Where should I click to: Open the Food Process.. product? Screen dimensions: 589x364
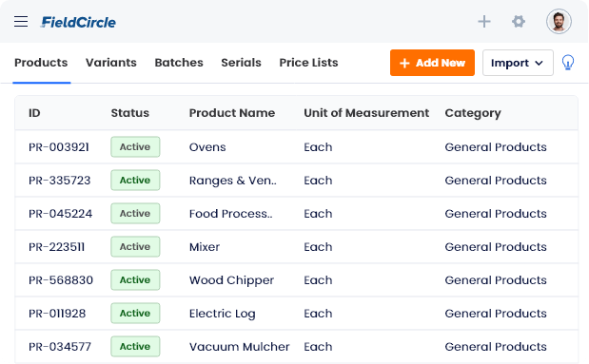click(230, 214)
